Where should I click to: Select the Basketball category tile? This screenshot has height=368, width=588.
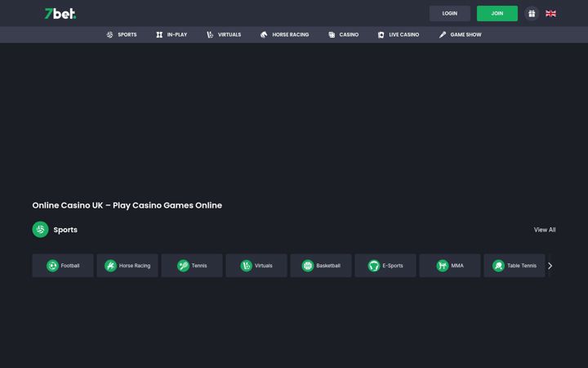pyautogui.click(x=321, y=266)
